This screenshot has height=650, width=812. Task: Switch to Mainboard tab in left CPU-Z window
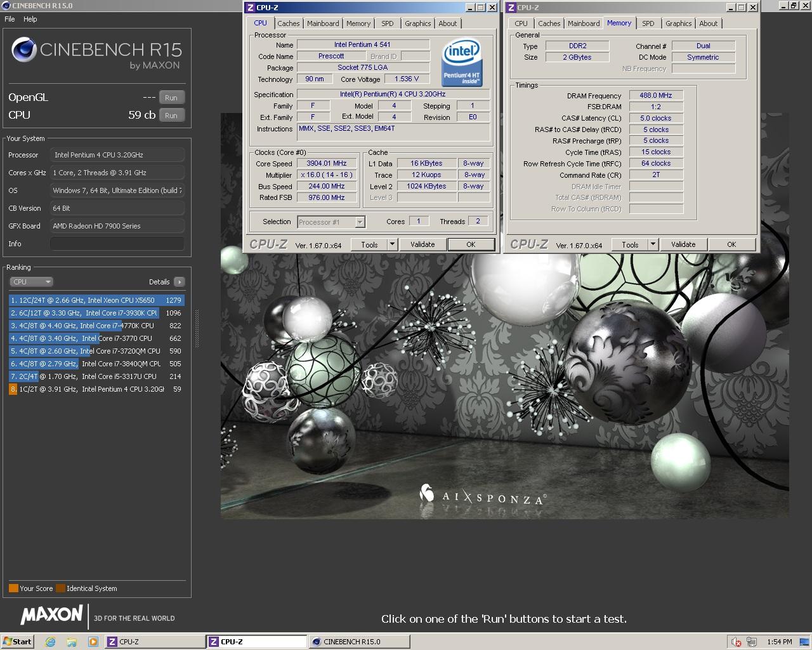pos(323,23)
